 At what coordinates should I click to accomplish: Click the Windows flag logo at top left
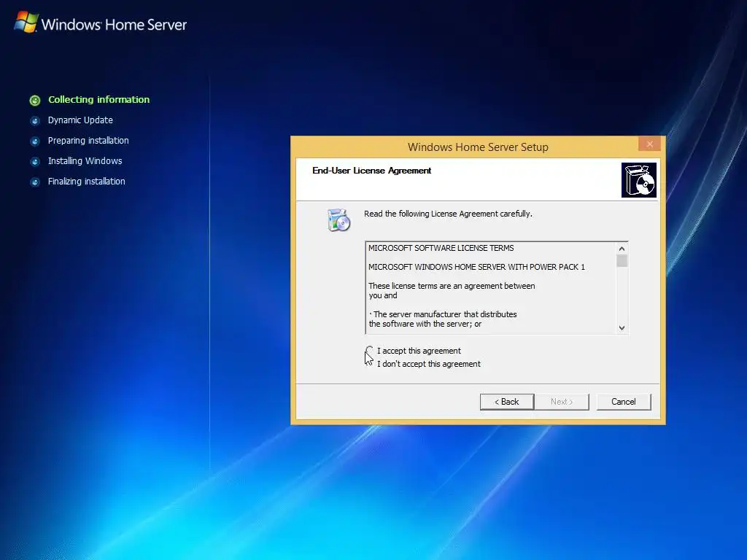click(x=26, y=23)
